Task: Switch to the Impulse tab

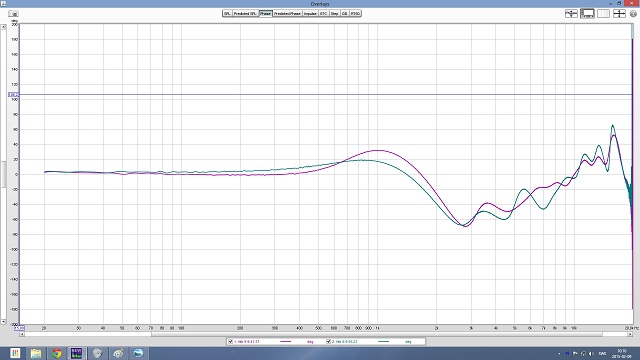Action: point(310,13)
